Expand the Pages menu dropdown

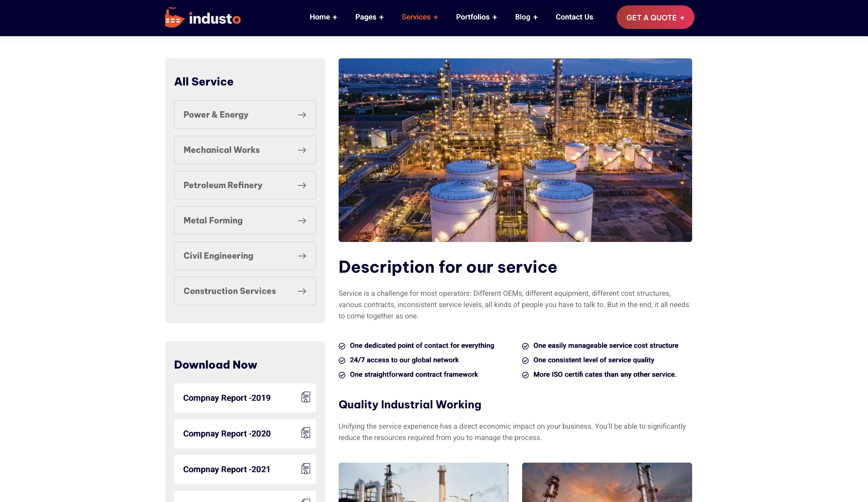[x=369, y=17]
